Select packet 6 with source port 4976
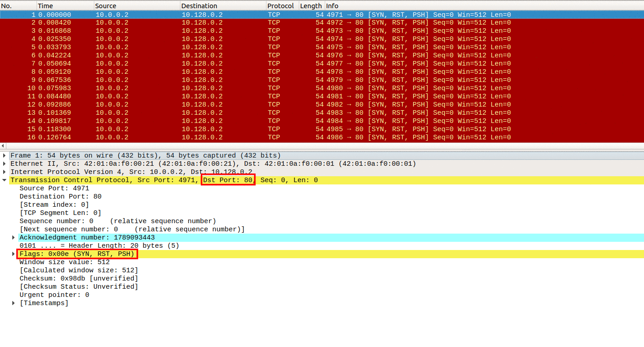 (x=322, y=56)
